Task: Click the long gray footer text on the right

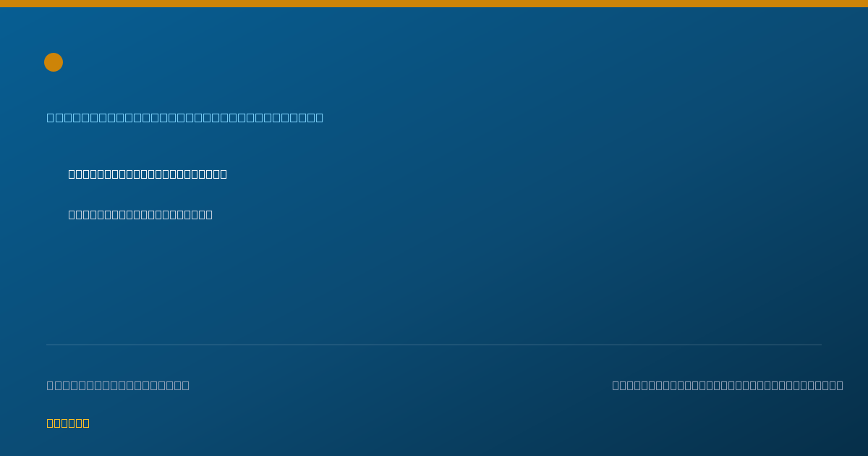Action: pos(728,385)
